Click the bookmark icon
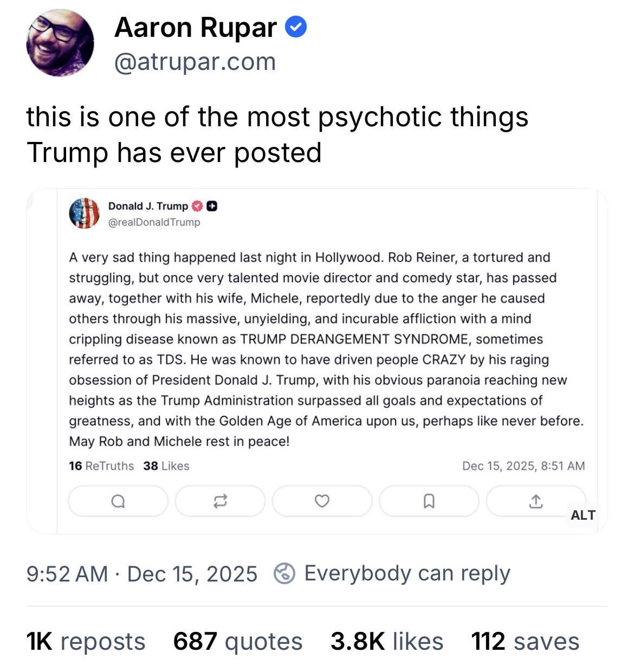This screenshot has width=634, height=672. pos(429,501)
